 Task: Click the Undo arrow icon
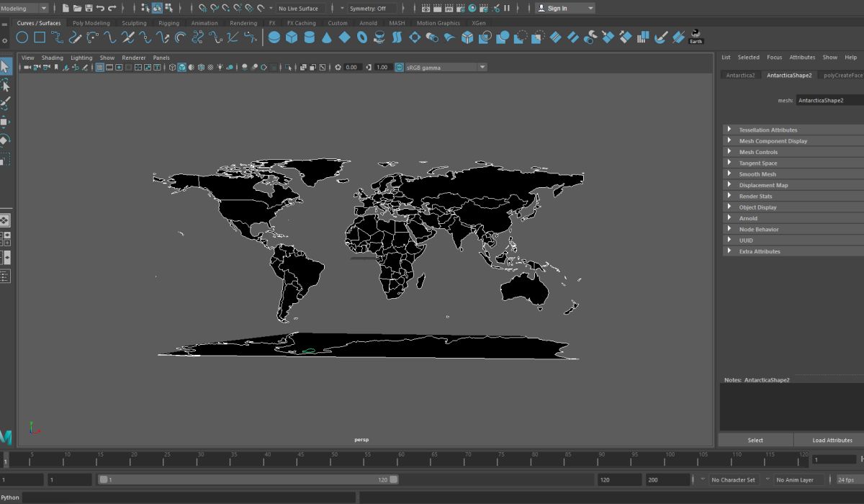pyautogui.click(x=100, y=8)
